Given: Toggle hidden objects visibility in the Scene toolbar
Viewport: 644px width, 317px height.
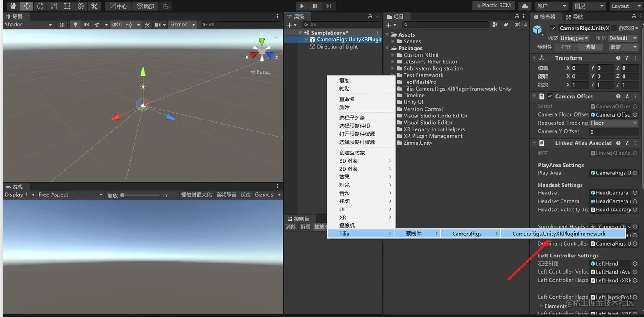Looking at the screenshot, I should [117, 25].
